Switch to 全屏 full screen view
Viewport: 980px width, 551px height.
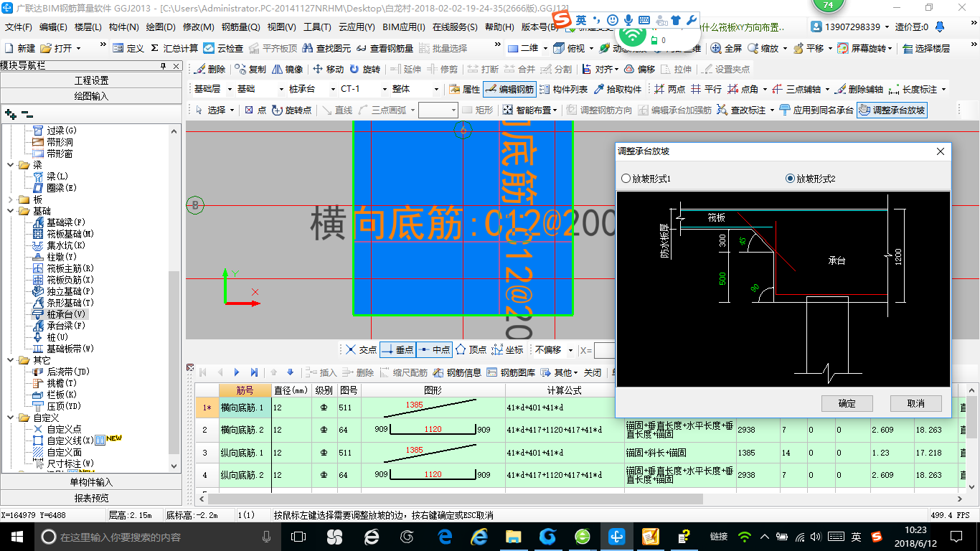click(x=726, y=48)
